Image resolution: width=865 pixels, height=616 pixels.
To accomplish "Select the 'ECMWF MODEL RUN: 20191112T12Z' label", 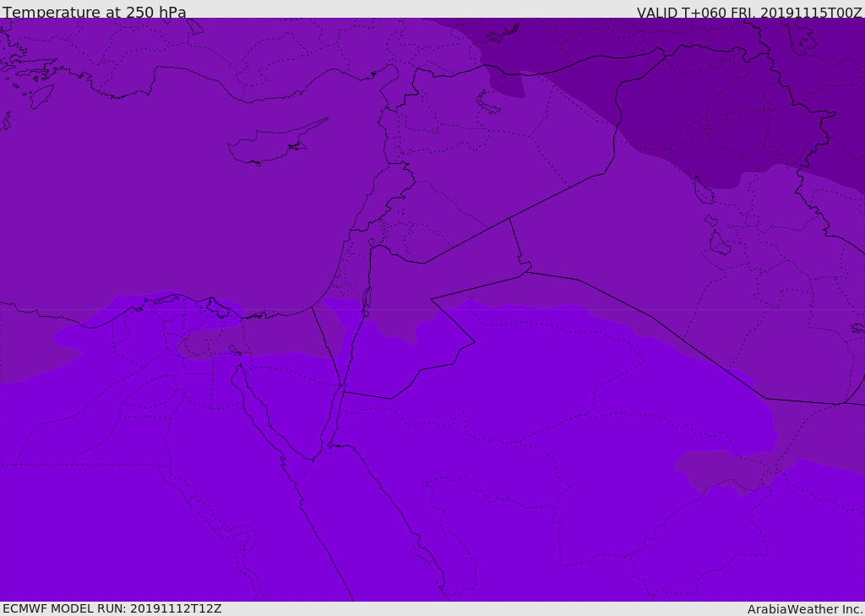I will [112, 608].
